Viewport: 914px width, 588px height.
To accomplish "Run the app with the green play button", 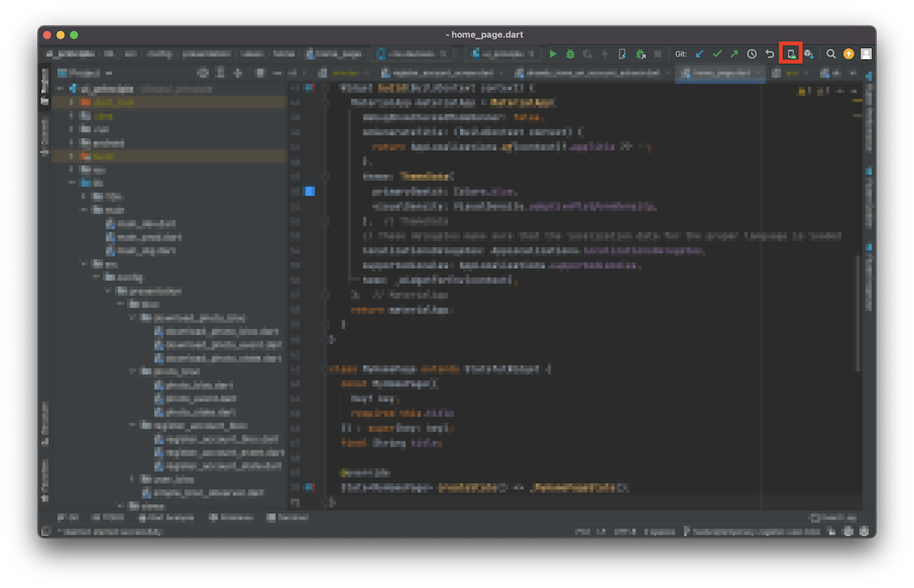I will tap(553, 54).
